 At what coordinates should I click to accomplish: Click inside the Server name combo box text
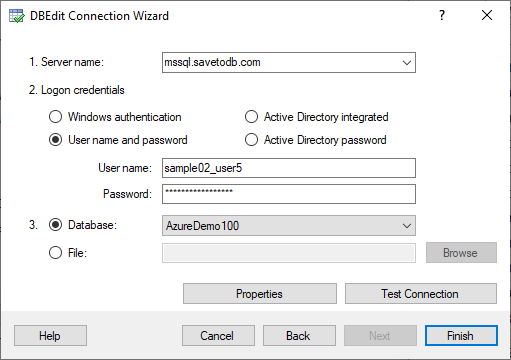(x=212, y=62)
